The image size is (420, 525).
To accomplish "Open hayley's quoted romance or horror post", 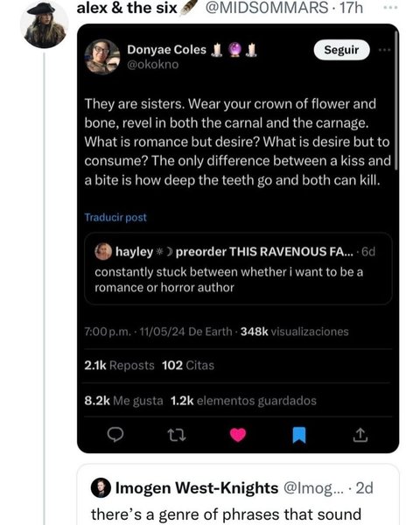I will tap(238, 269).
